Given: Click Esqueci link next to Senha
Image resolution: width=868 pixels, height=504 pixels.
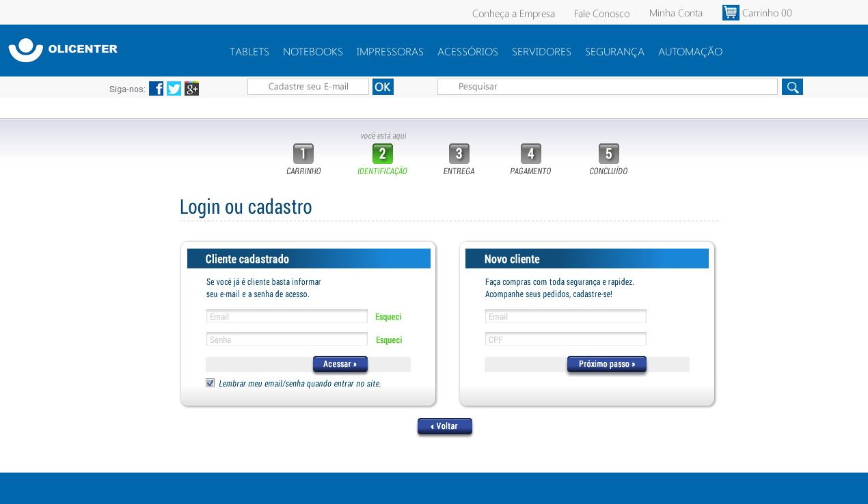Looking at the screenshot, I should [389, 340].
